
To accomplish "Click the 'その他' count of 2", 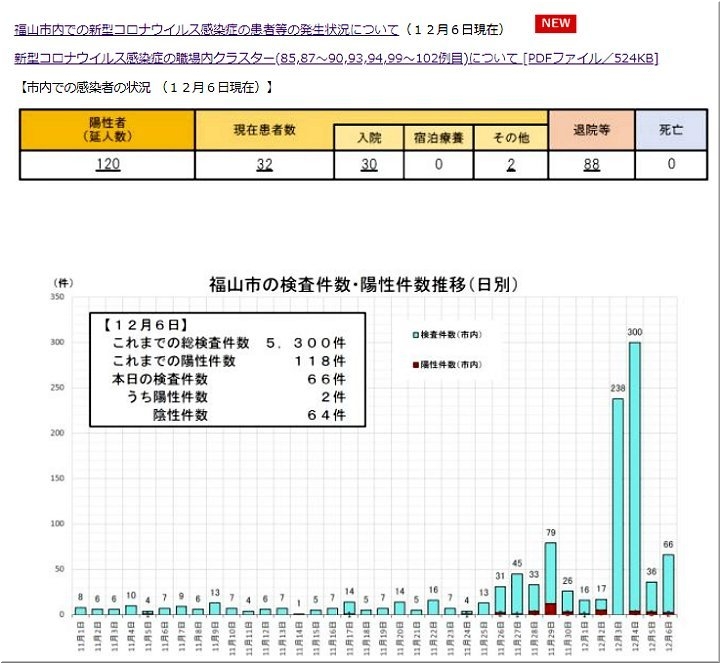I will tap(510, 165).
